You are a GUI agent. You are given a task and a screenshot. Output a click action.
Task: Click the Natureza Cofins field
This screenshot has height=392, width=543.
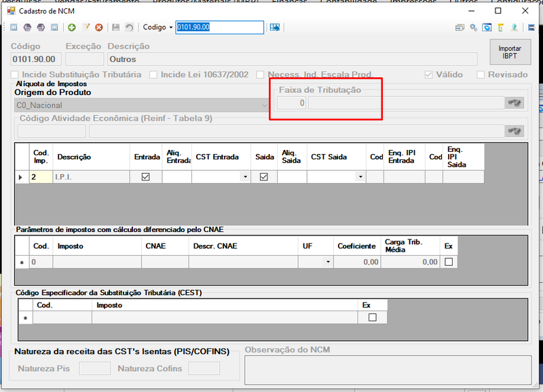click(x=204, y=368)
